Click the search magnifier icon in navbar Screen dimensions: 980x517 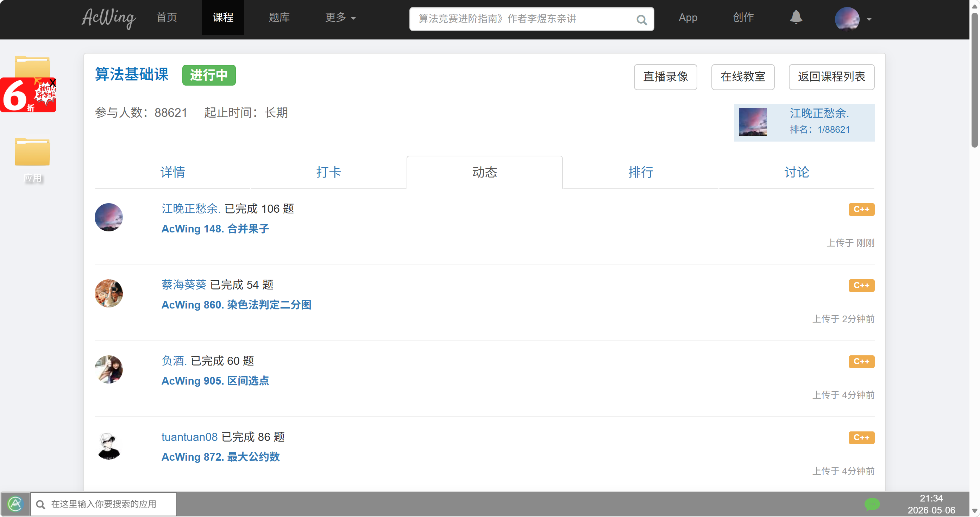[641, 19]
